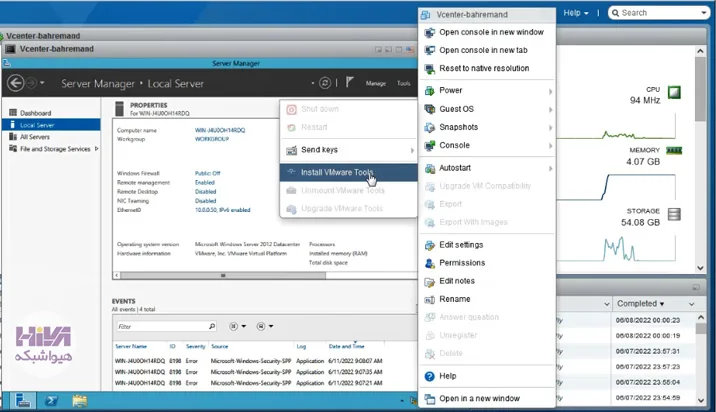
Task: Open the notifications flag in Server Manager
Action: tap(349, 82)
